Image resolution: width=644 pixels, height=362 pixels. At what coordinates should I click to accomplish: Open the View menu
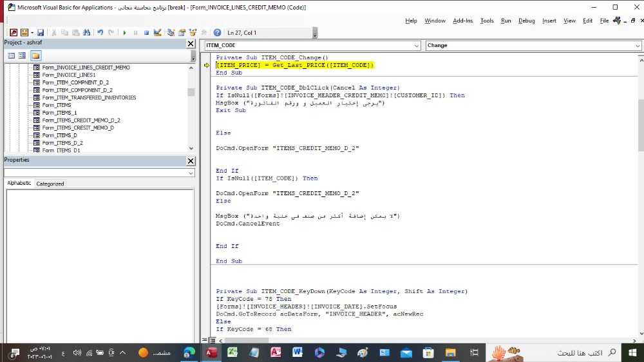click(569, 21)
